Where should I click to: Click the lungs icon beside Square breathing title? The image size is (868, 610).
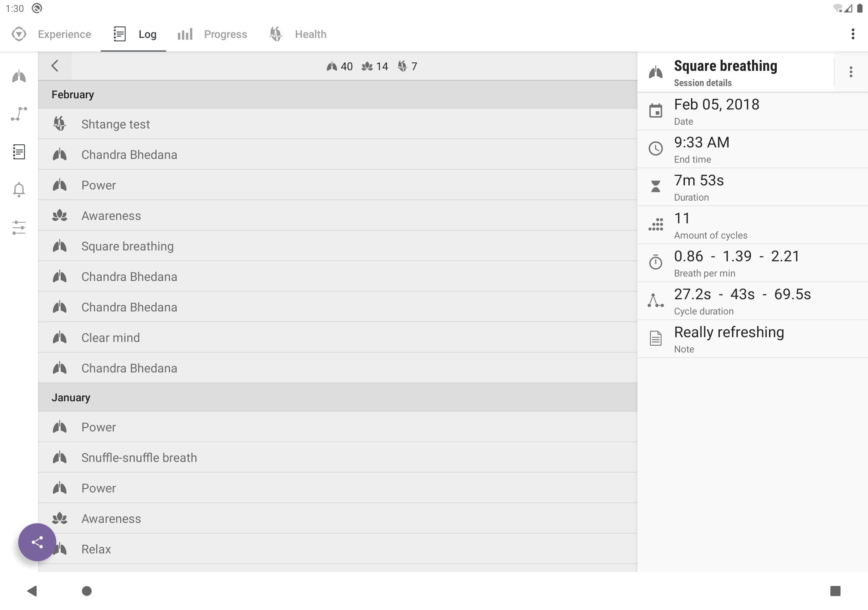(x=655, y=72)
